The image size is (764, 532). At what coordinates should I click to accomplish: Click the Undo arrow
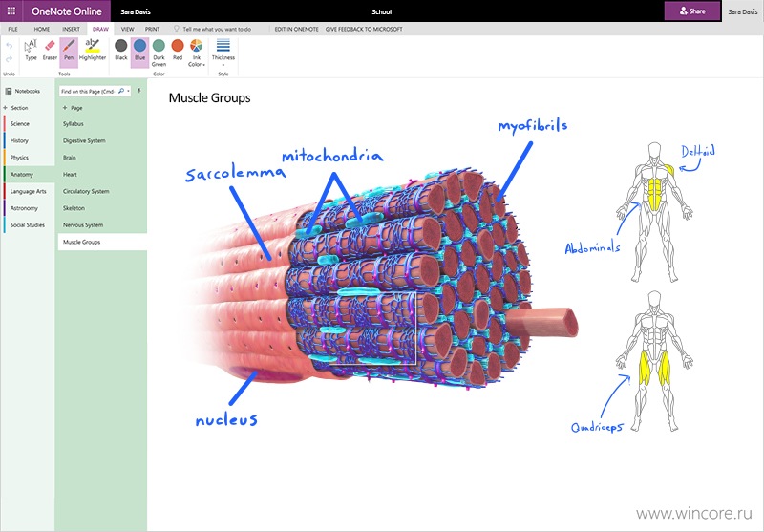[x=9, y=46]
